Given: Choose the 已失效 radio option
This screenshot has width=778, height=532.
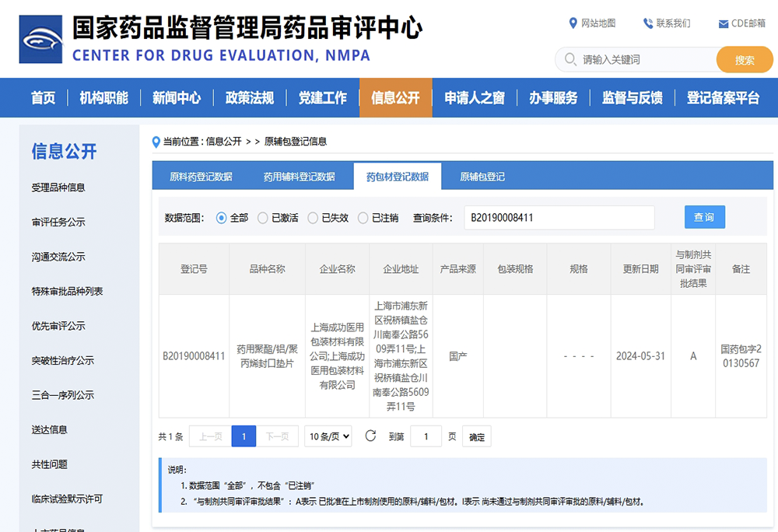Looking at the screenshot, I should click(x=313, y=218).
